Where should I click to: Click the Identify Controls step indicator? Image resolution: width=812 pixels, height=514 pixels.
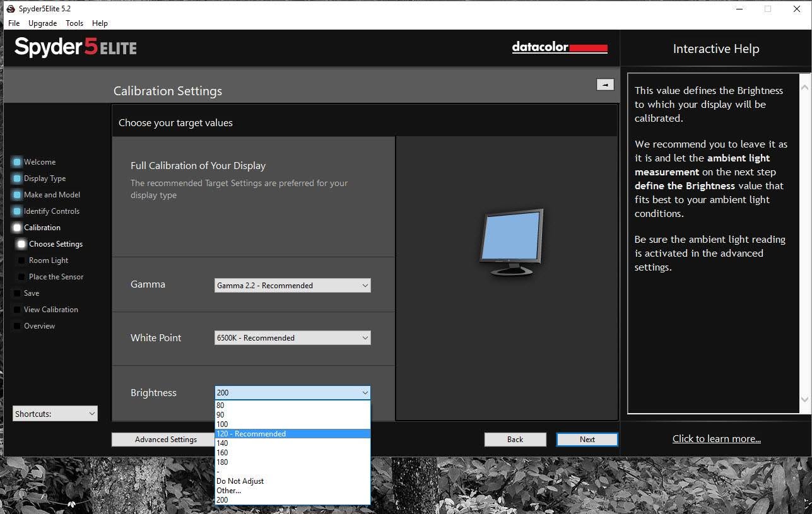pyautogui.click(x=17, y=211)
